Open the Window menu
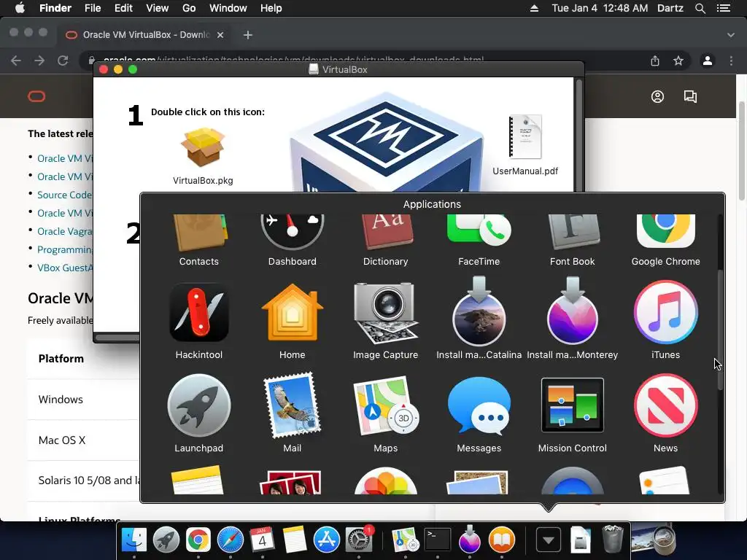 [x=228, y=8]
